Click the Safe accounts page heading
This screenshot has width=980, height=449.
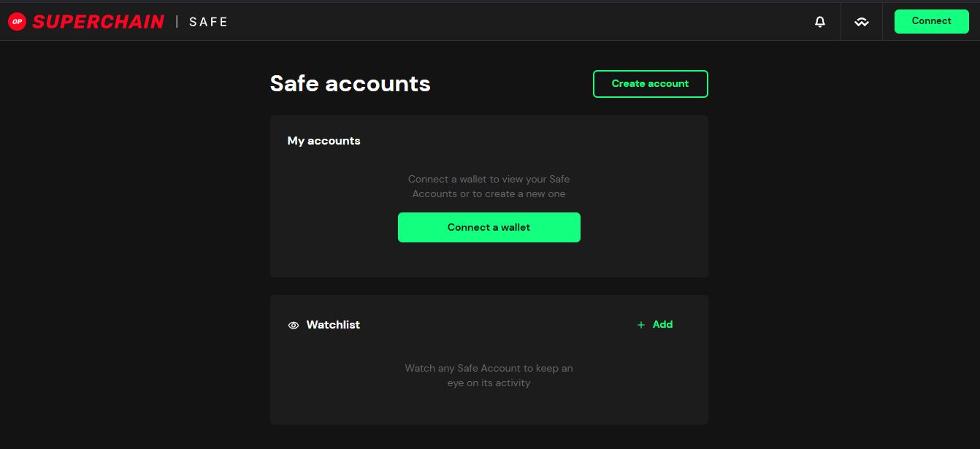point(350,84)
